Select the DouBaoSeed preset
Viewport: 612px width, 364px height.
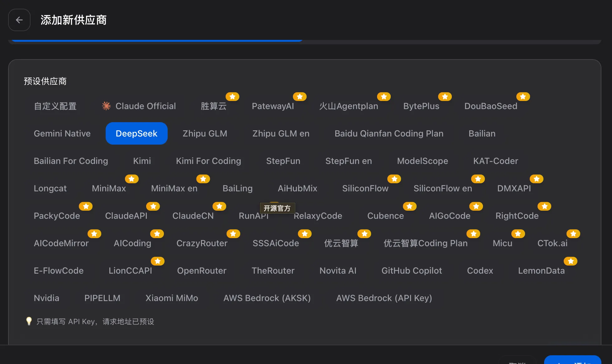pos(491,106)
